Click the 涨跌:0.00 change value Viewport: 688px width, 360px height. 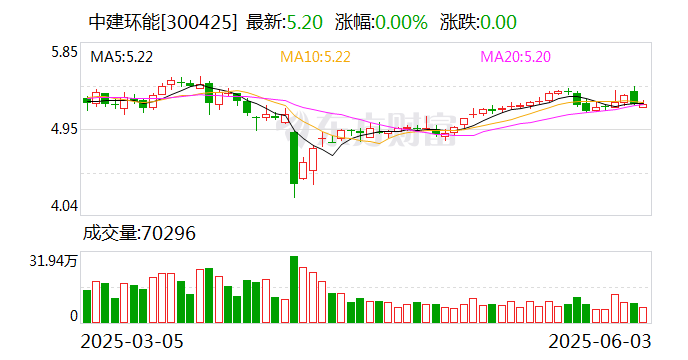click(478, 22)
